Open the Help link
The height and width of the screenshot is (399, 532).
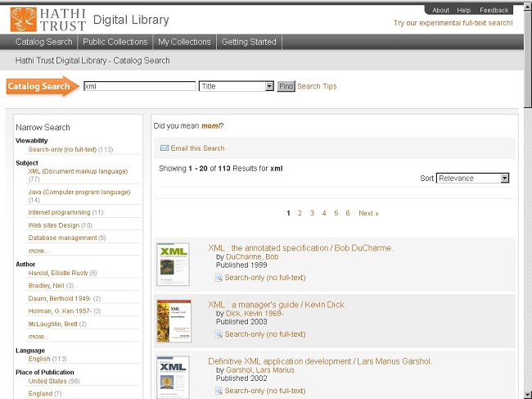(463, 10)
